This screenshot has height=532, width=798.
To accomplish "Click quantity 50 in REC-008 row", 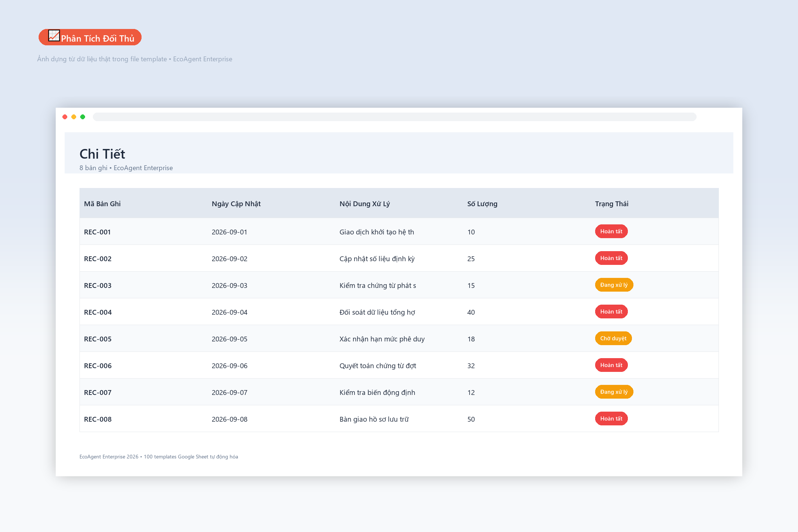I will (471, 419).
